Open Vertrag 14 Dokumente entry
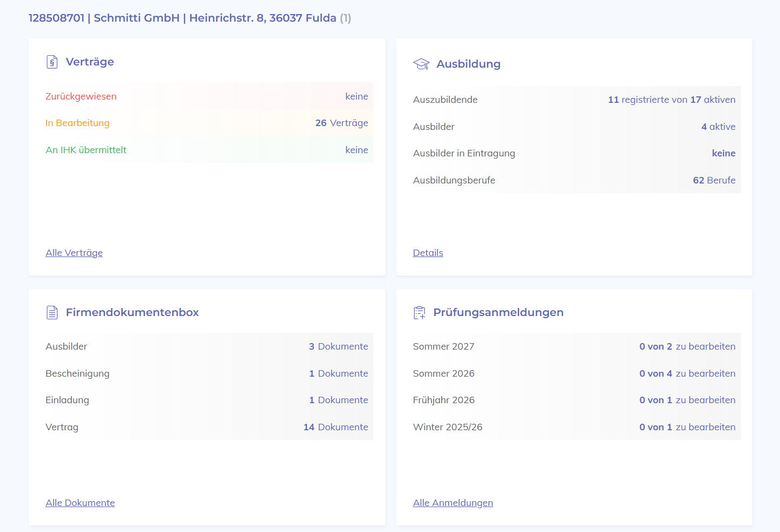This screenshot has height=532, width=780. [x=207, y=427]
